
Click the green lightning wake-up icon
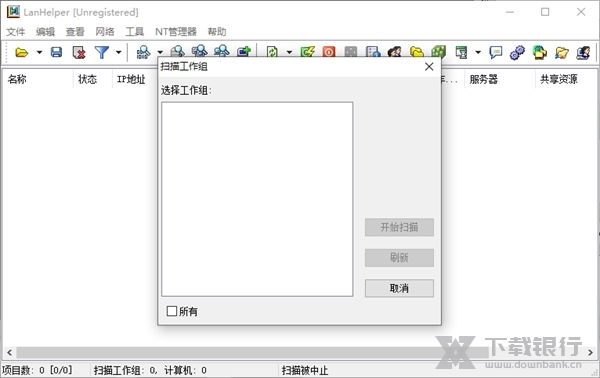point(307,51)
